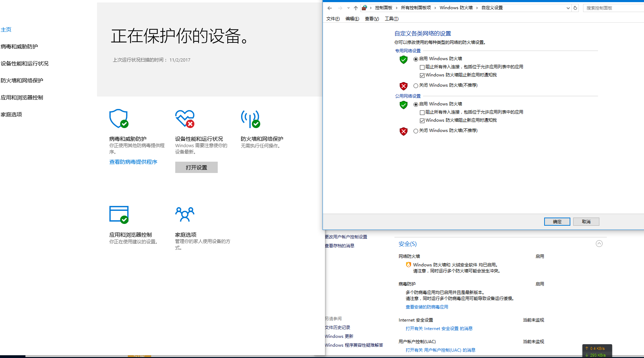Select 主页 in Defender sidebar
Image resolution: width=644 pixels, height=358 pixels.
pos(6,30)
